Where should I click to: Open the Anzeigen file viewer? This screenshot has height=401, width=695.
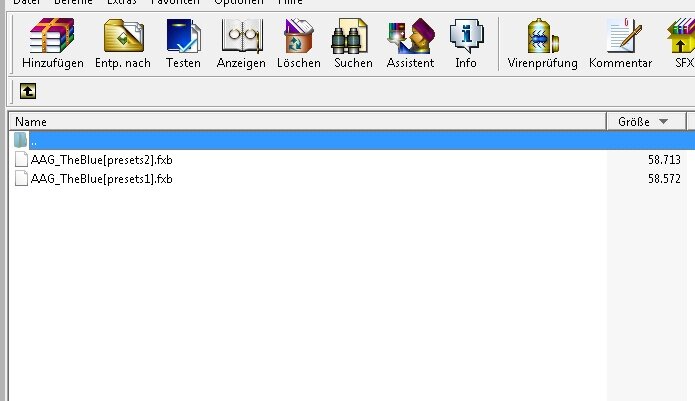click(241, 44)
